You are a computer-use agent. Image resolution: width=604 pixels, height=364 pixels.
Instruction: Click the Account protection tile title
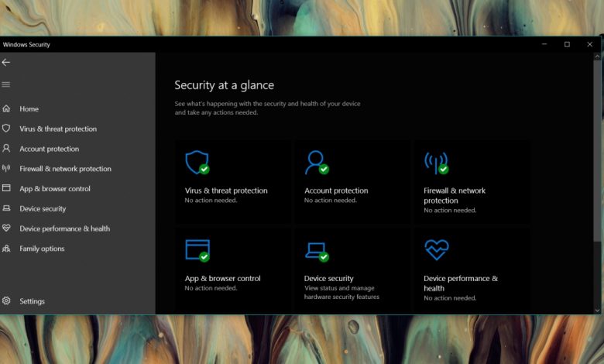point(336,191)
